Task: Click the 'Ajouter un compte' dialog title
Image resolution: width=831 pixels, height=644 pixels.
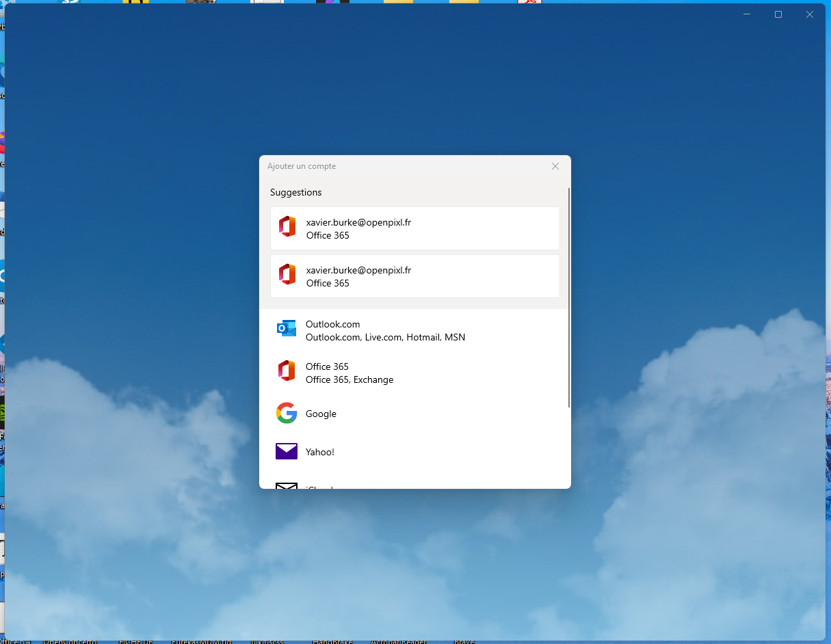Action: [x=302, y=166]
